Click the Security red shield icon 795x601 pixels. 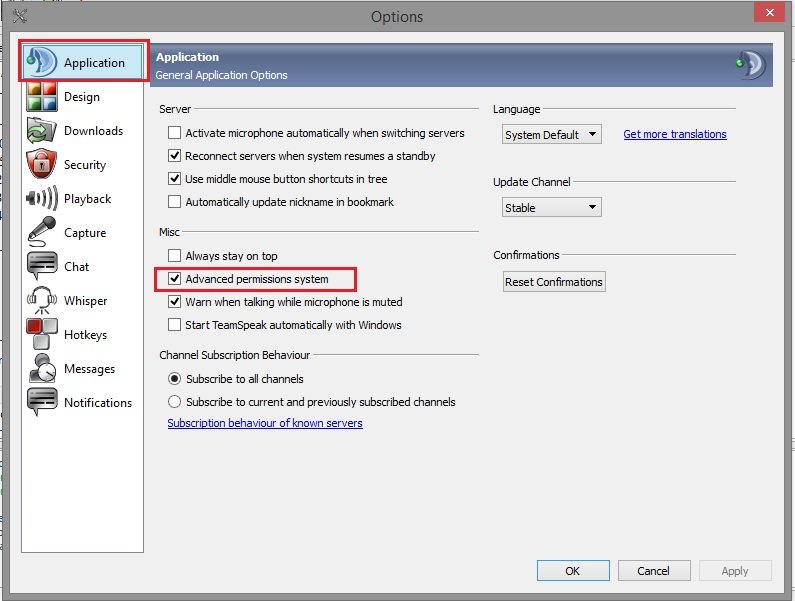tap(42, 164)
